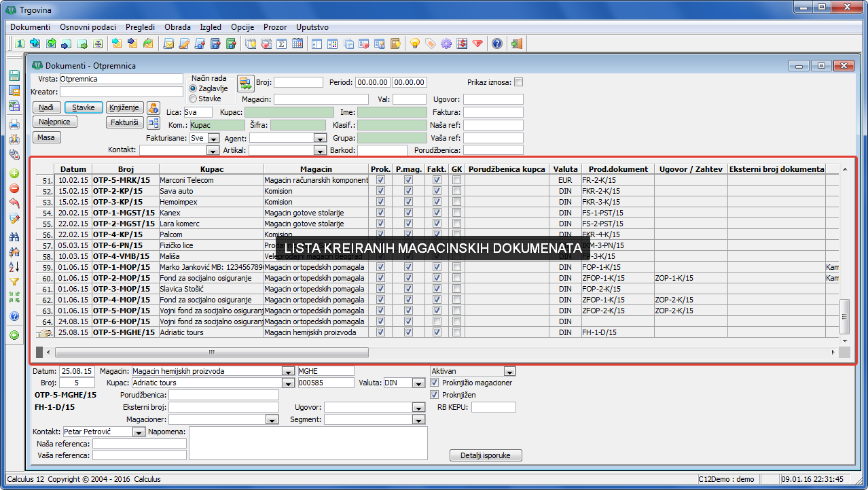Click the exit door icon in main toolbar
The height and width of the screenshot is (490, 868).
(516, 44)
